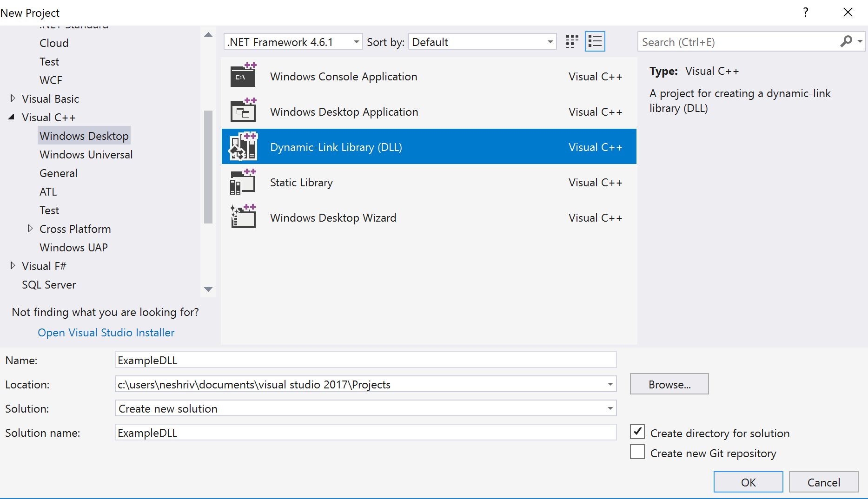Click the Windows Console Application icon

[243, 76]
